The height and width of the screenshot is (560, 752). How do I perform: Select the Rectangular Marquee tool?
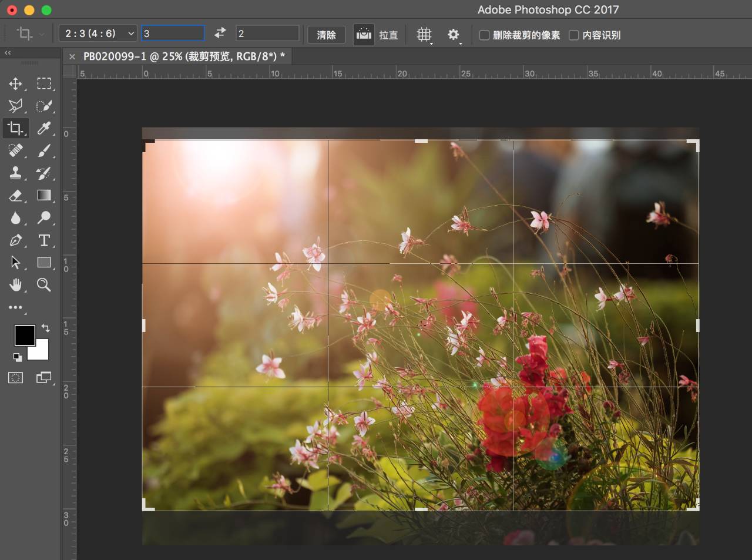(44, 83)
